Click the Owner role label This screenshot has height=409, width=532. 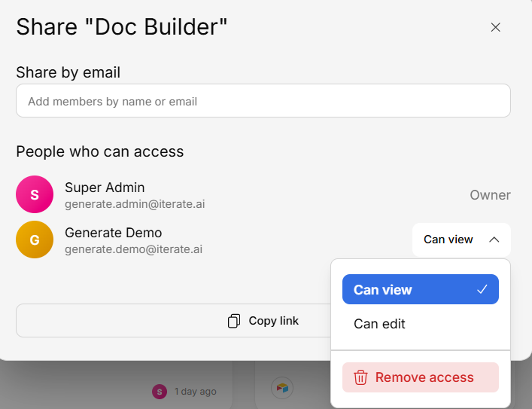point(490,195)
